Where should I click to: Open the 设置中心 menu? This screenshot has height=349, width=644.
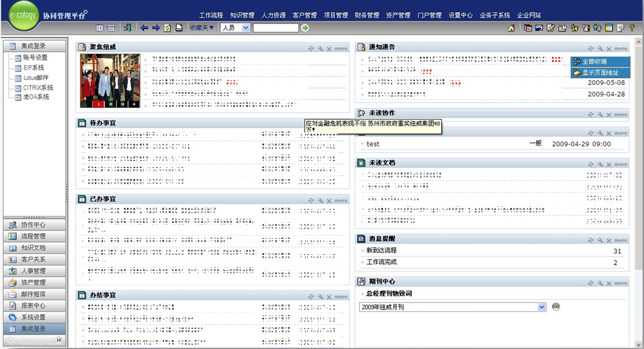pyautogui.click(x=461, y=15)
